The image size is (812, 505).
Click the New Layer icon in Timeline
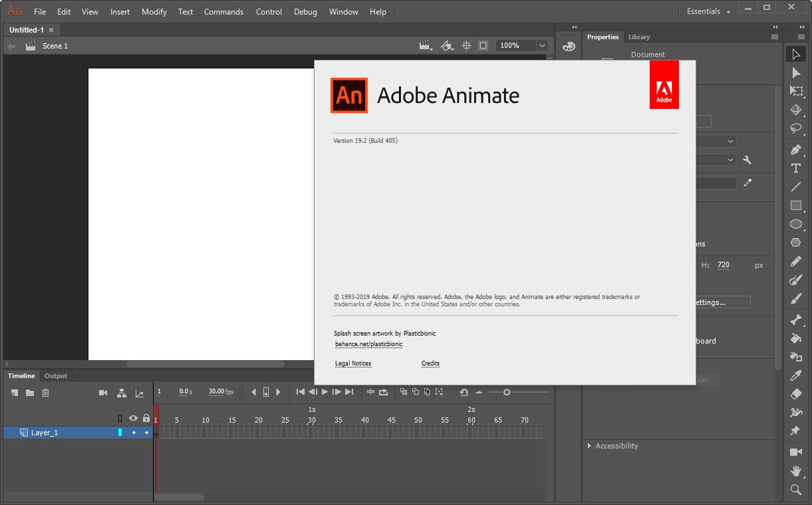click(x=14, y=393)
